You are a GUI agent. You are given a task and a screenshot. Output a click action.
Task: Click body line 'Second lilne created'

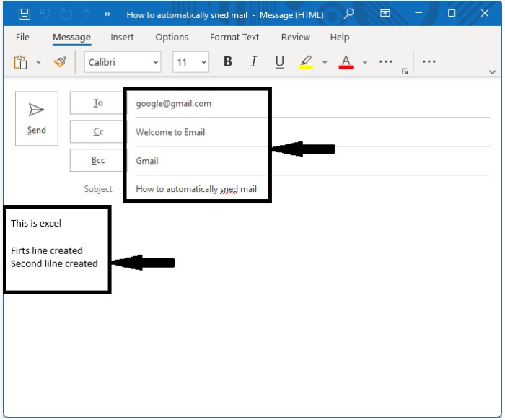pos(54,263)
